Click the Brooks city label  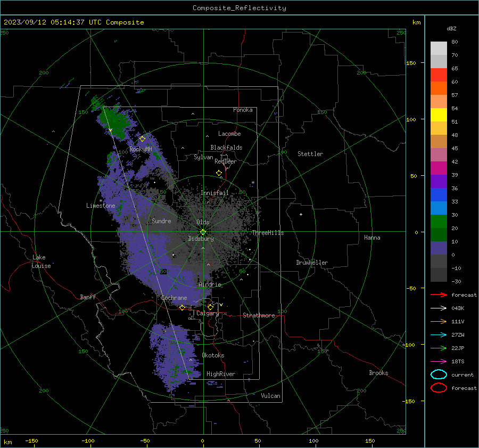(378, 373)
